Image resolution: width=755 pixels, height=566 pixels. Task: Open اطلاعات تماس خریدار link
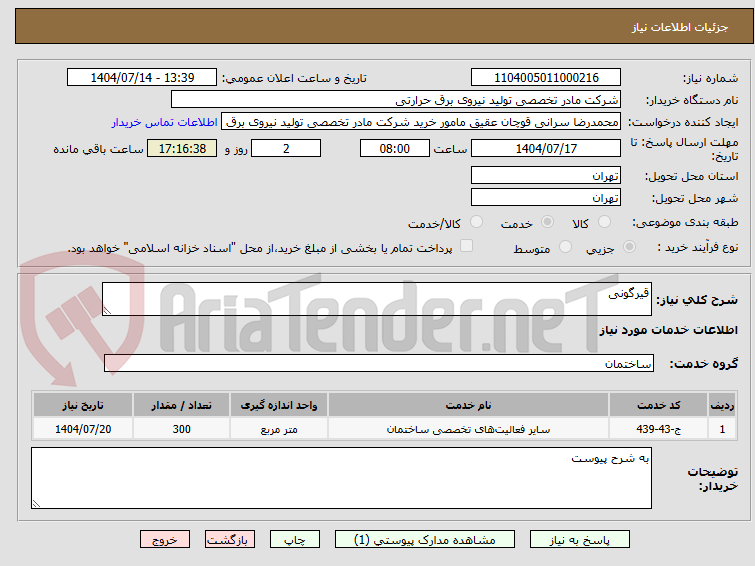click(x=165, y=122)
